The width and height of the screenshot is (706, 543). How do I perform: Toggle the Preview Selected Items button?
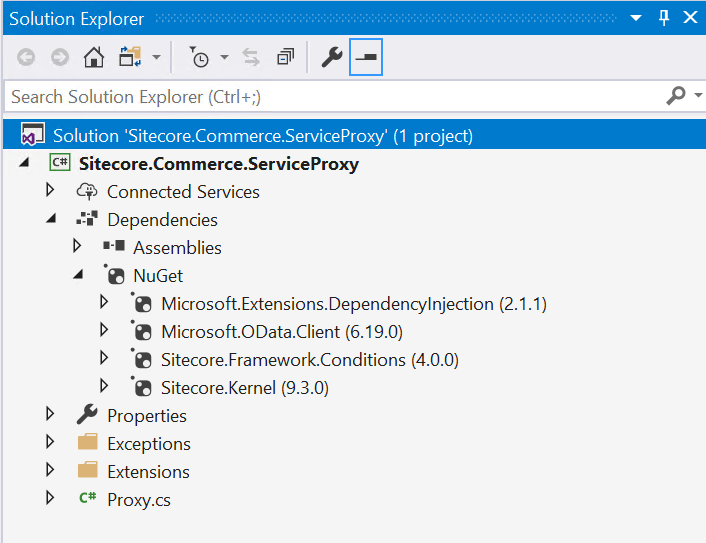[366, 57]
